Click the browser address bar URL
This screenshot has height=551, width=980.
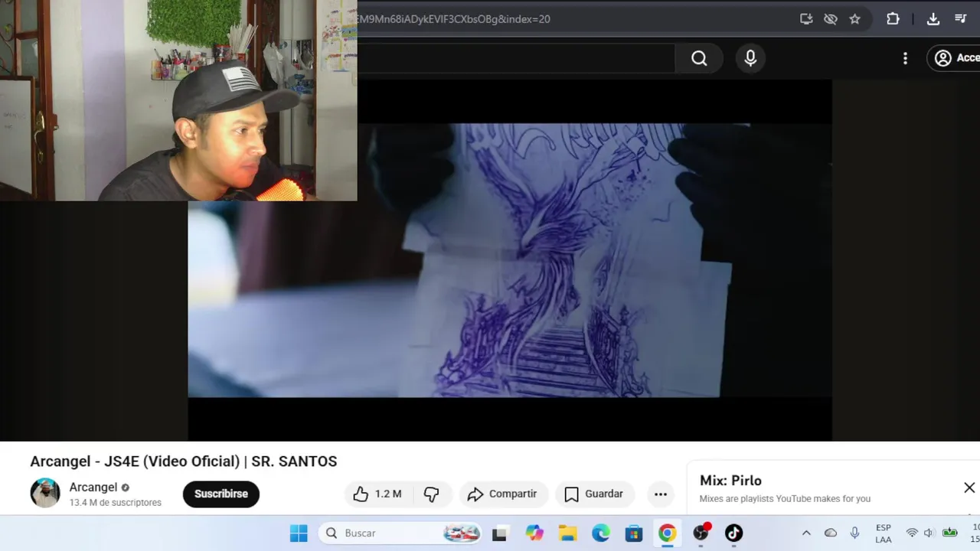point(453,19)
